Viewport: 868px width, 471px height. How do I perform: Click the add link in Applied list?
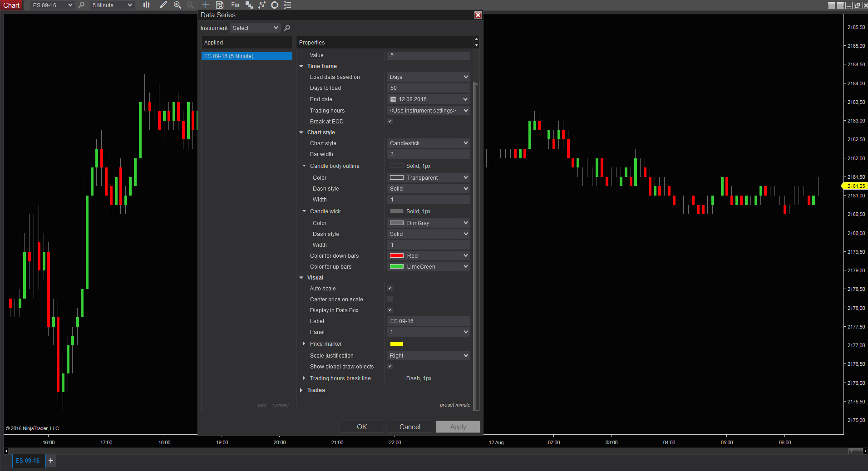[262, 405]
